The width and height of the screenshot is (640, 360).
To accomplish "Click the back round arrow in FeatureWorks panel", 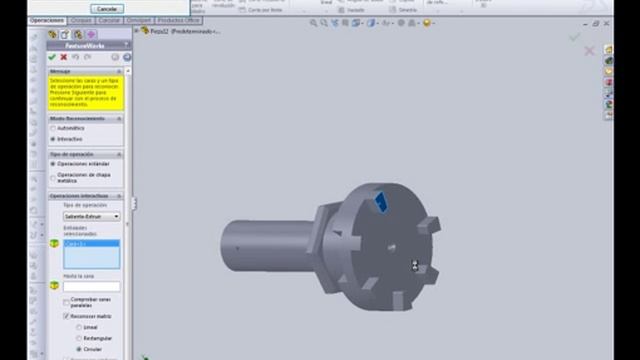I will coord(115,57).
